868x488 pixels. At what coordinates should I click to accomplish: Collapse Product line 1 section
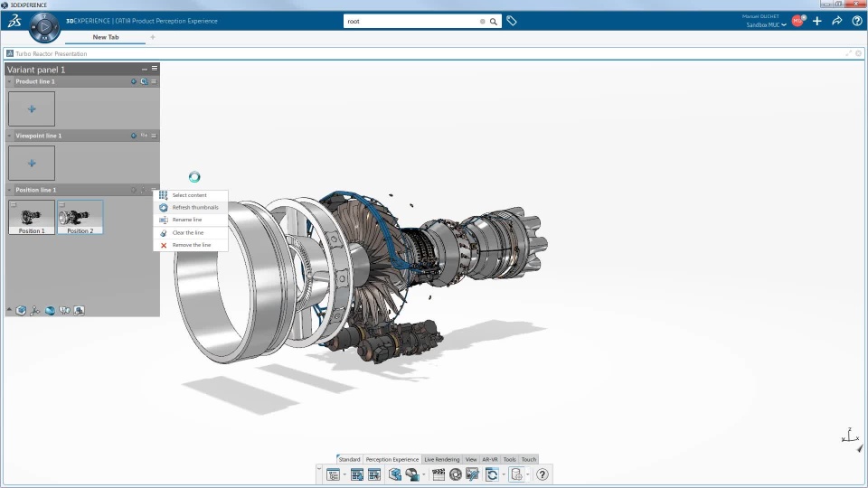click(x=9, y=81)
